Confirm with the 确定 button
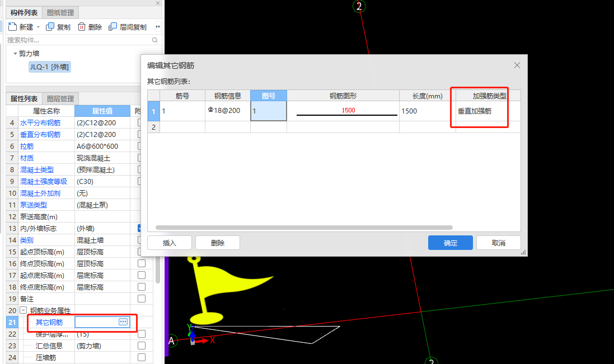 click(x=451, y=243)
